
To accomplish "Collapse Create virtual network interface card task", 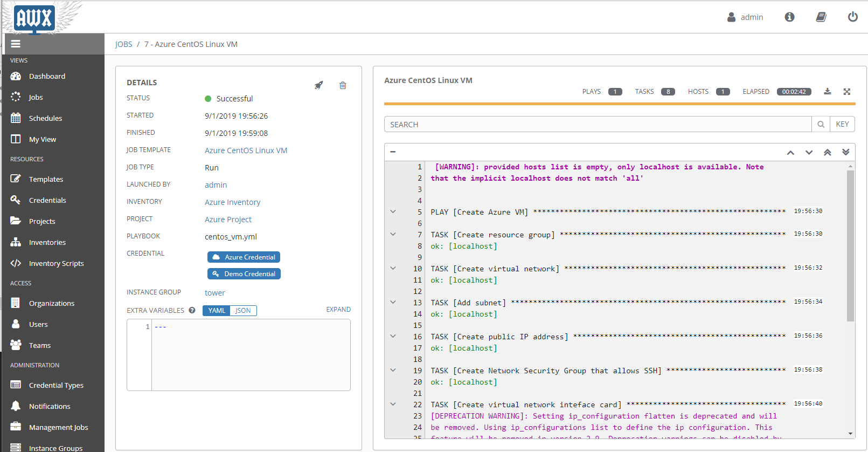I will coord(393,404).
